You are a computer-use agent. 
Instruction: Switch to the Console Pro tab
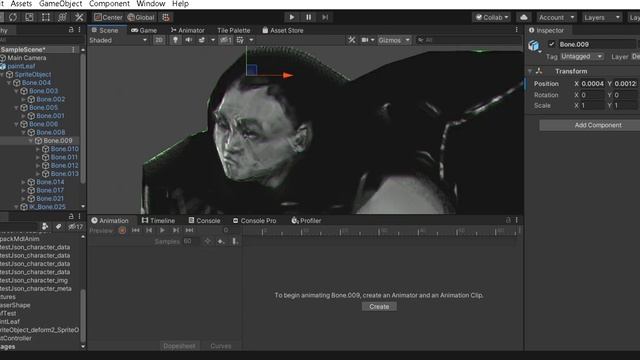254,220
